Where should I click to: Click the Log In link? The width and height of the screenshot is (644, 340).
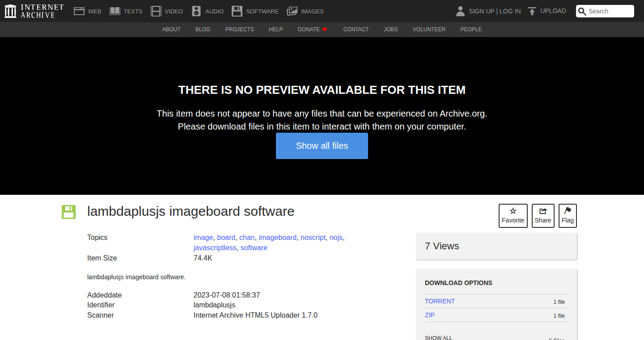click(510, 11)
